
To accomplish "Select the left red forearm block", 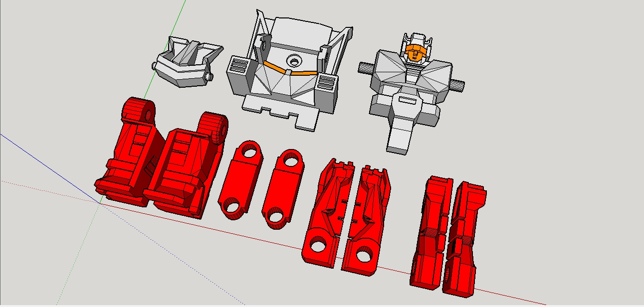I will point(431,232).
